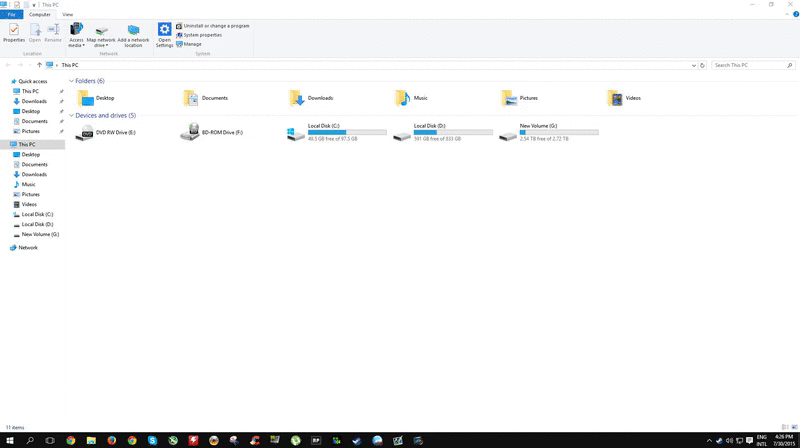
Task: Open the taskbar clock and calendar
Action: (784, 440)
